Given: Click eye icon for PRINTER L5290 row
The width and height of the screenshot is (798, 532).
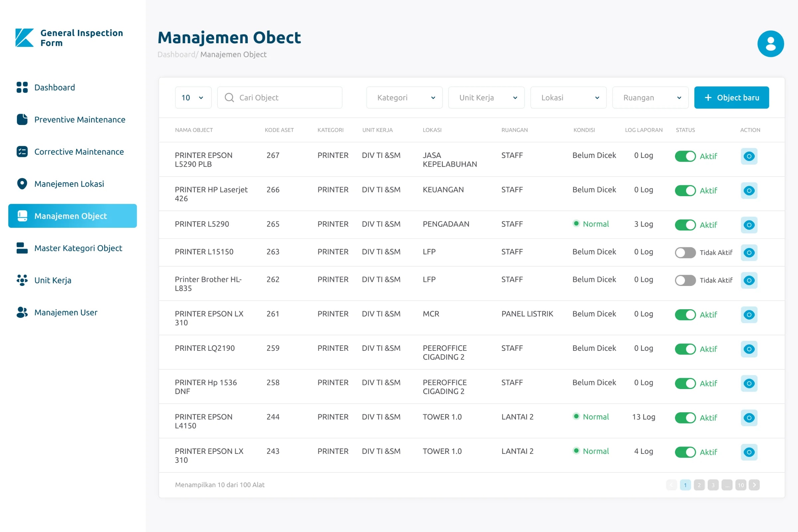Looking at the screenshot, I should [749, 225].
